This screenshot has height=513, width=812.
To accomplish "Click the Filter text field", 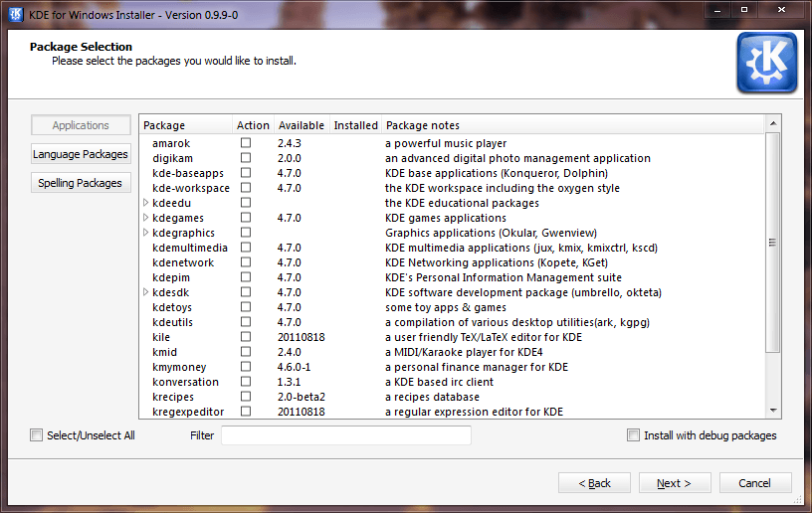I will pyautogui.click(x=346, y=435).
